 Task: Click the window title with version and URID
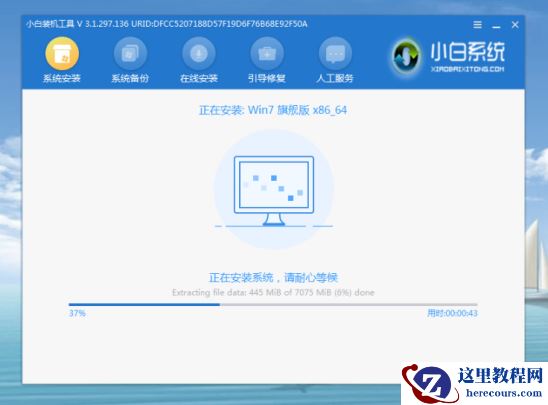[166, 24]
